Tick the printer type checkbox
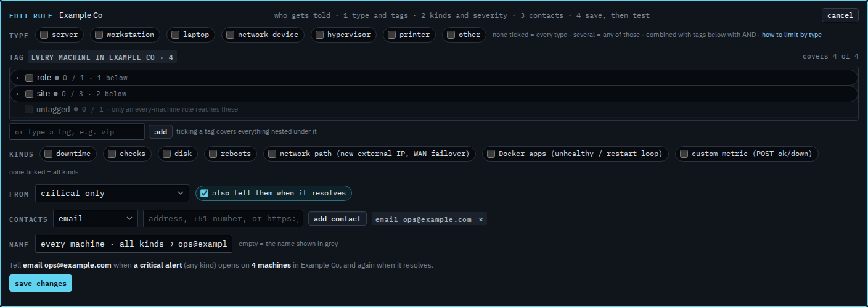868x307 pixels. pyautogui.click(x=391, y=35)
